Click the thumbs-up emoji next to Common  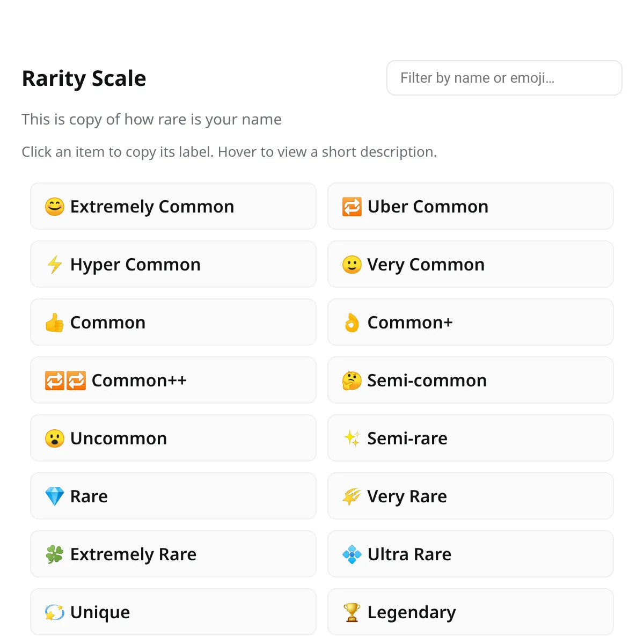tap(54, 322)
